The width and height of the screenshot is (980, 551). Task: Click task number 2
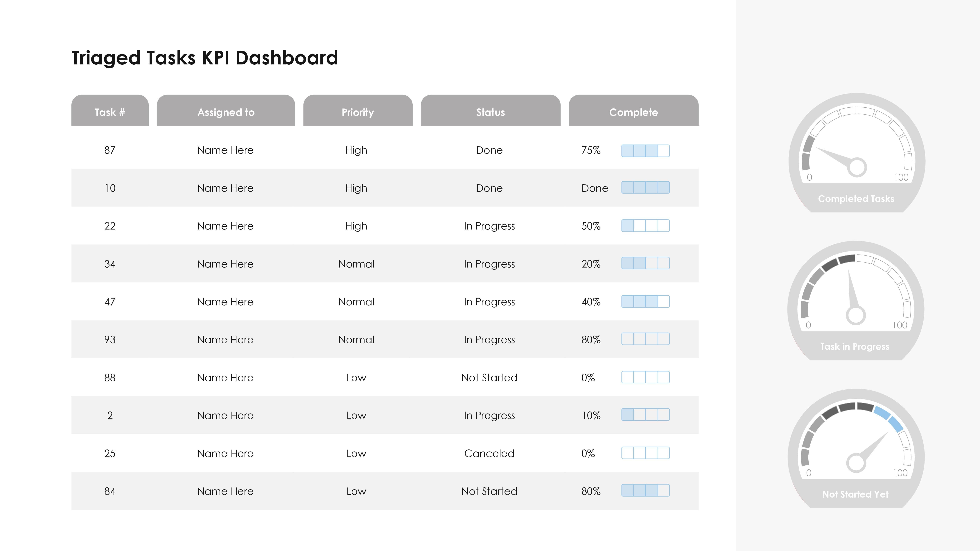click(110, 415)
